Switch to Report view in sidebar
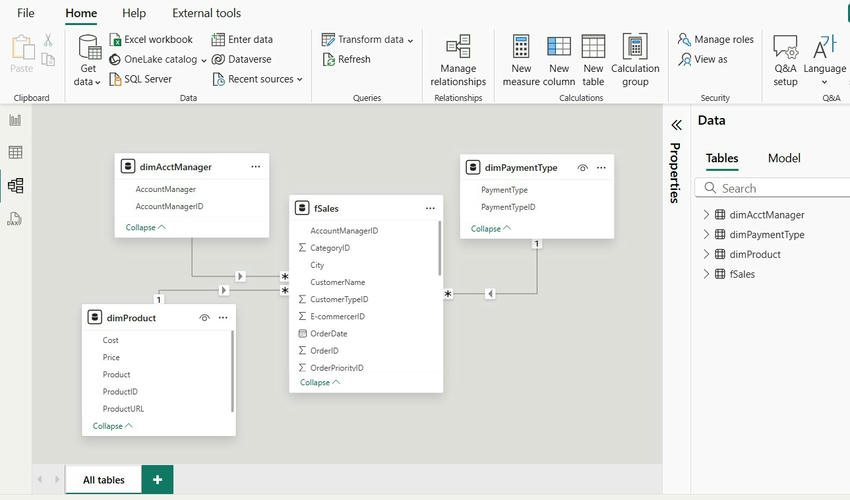 click(x=15, y=120)
